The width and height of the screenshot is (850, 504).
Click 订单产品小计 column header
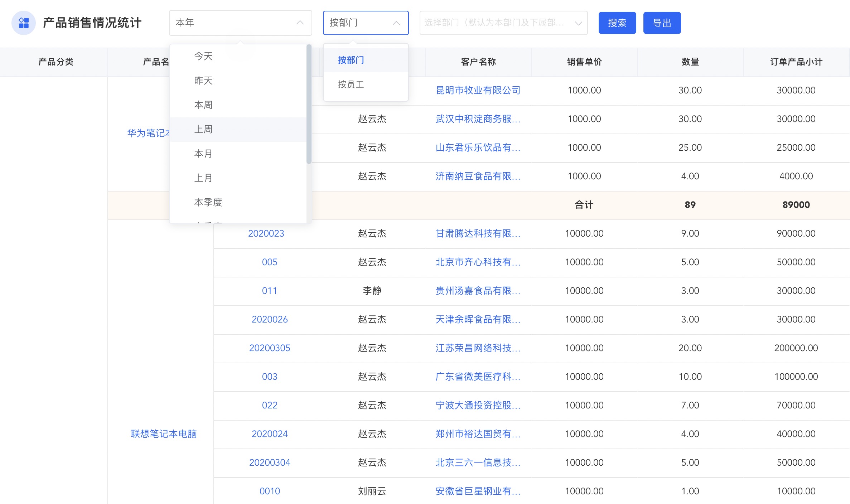click(796, 62)
